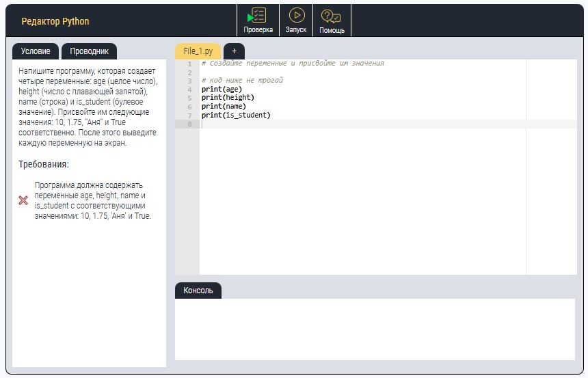Add a new file with the plus tab

pyautogui.click(x=234, y=51)
